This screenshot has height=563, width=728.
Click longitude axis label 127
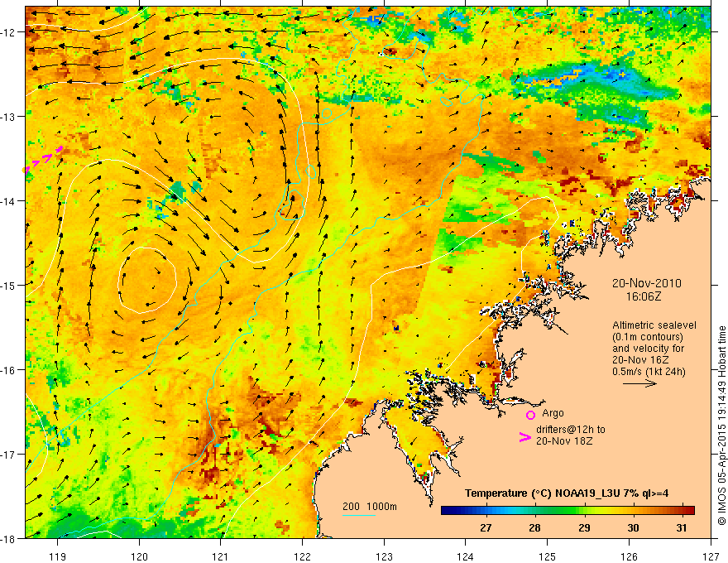click(711, 556)
